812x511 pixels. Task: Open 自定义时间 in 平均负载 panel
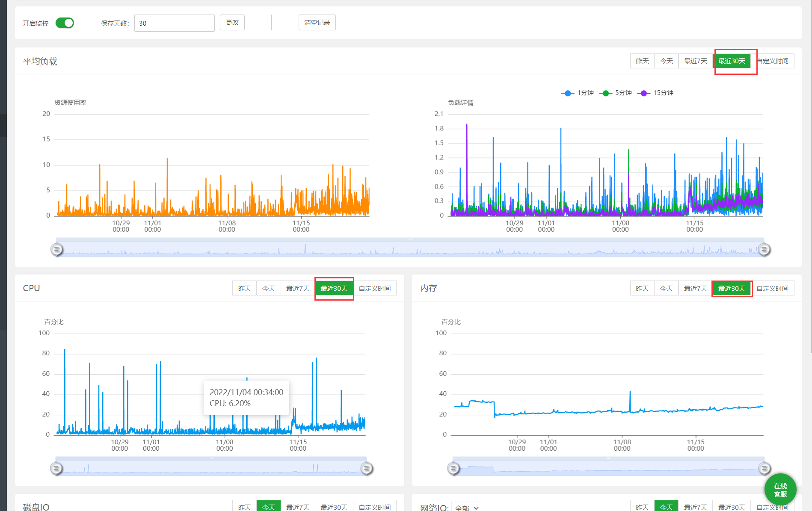[773, 61]
